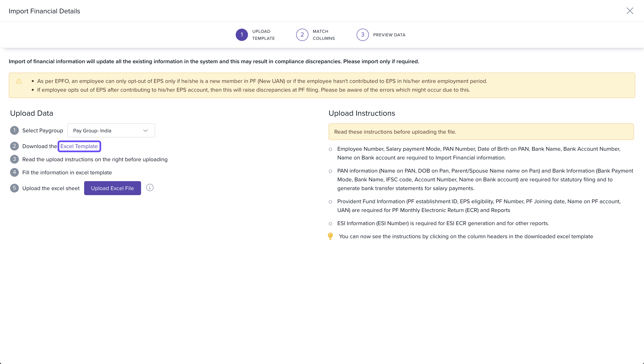Click the lightbulb tip icon
Viewport: 644px width, 364px height.
pos(330,236)
